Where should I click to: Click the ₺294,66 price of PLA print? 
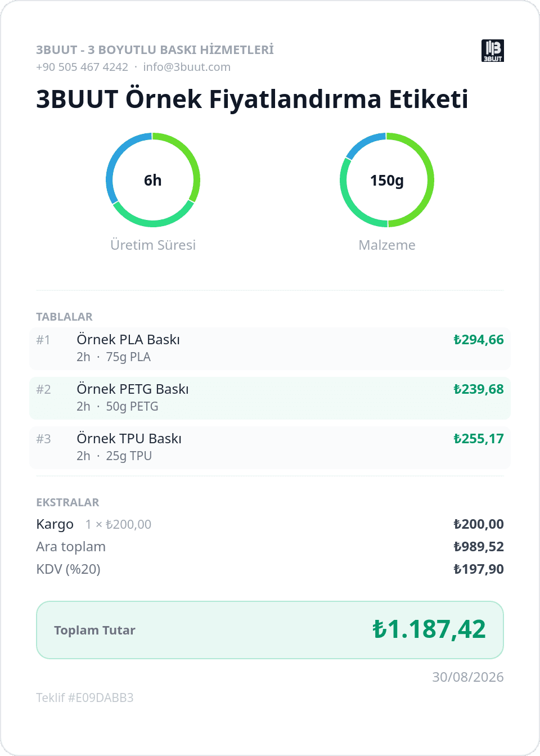(x=479, y=340)
